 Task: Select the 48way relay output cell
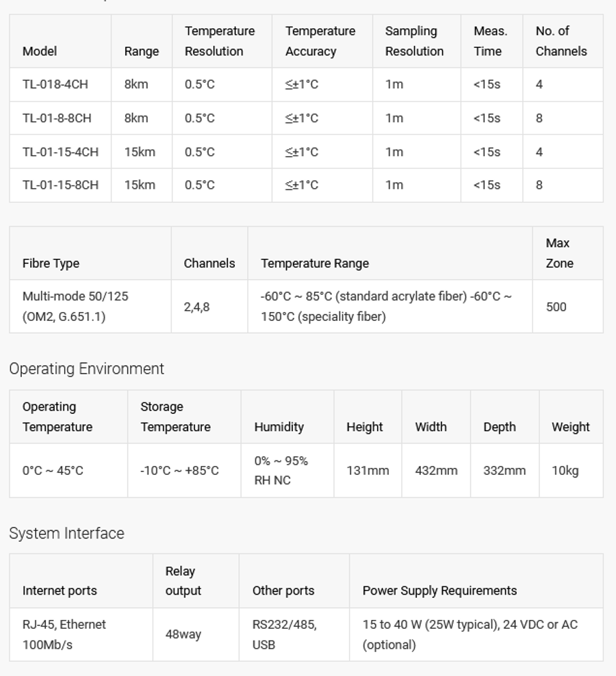coord(183,634)
